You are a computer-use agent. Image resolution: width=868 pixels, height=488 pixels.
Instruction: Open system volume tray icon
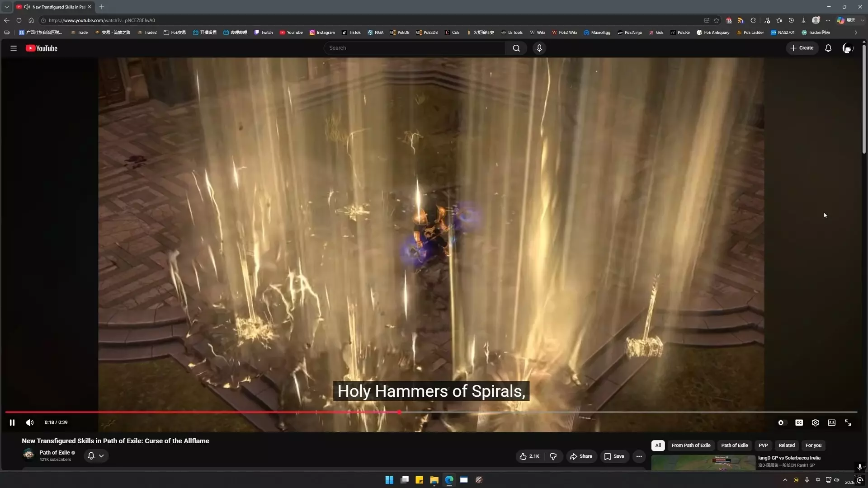click(x=836, y=480)
